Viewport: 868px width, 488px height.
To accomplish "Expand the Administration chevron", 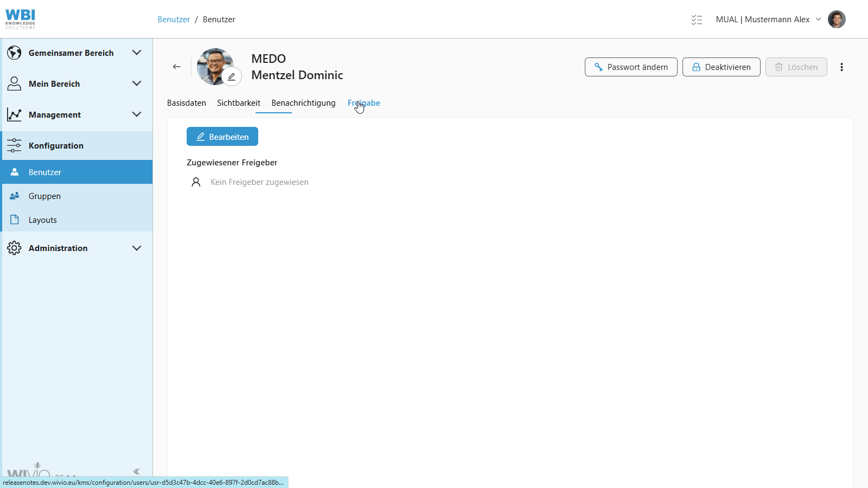I will tap(137, 248).
